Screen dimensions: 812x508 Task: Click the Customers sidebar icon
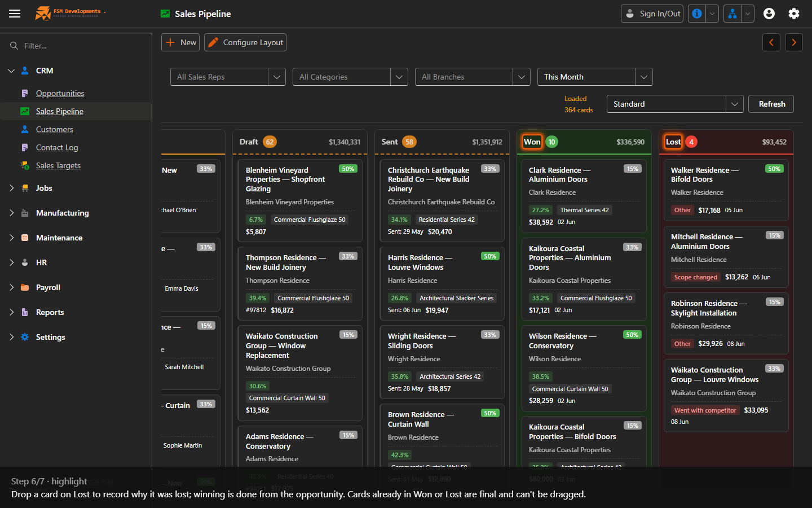coord(25,129)
